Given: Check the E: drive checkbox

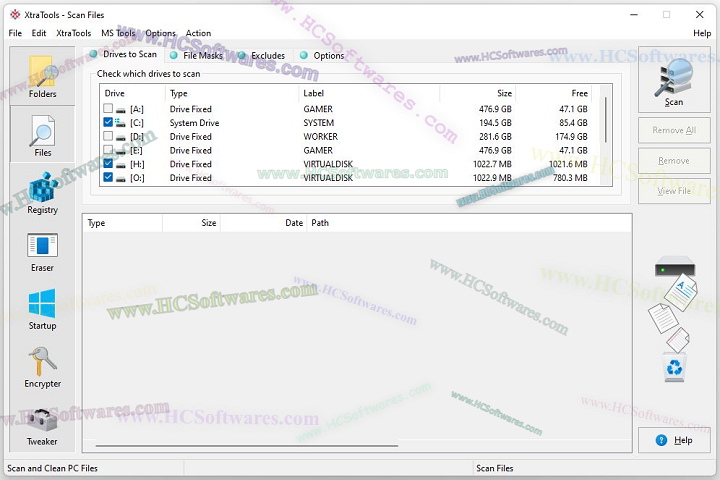Looking at the screenshot, I should [108, 150].
